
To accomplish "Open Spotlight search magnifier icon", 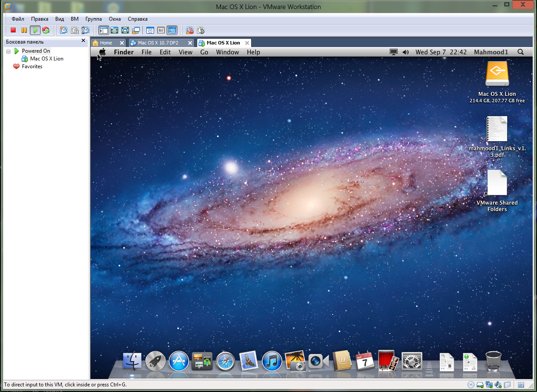I will [521, 52].
